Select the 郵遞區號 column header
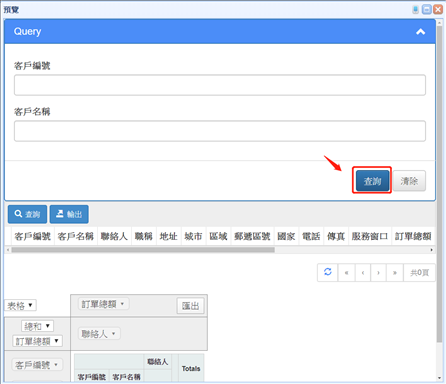This screenshot has height=384, width=446. pos(252,236)
